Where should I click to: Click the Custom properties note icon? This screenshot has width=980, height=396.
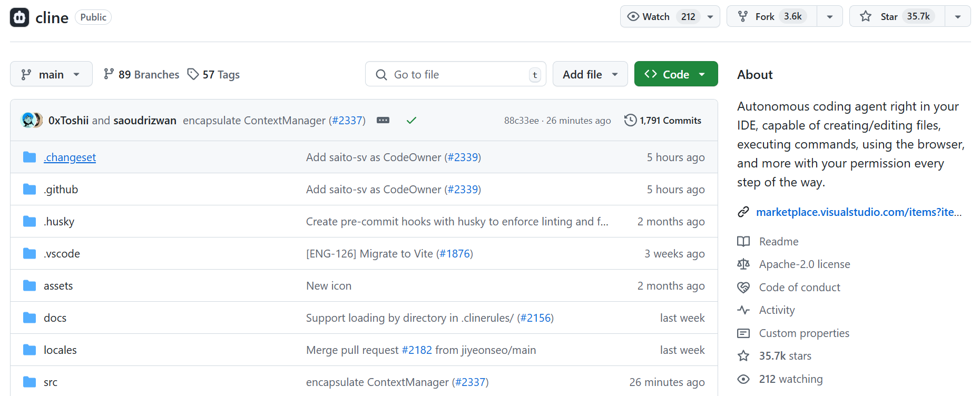[x=743, y=333]
